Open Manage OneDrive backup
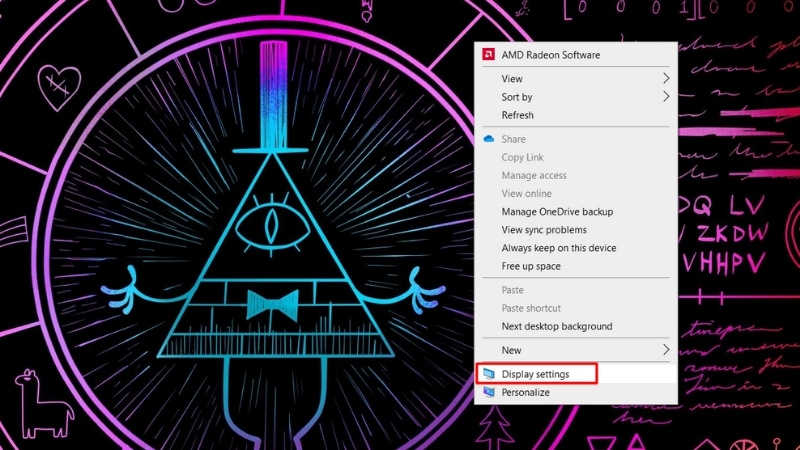Screen dimensions: 800x450 576,211
